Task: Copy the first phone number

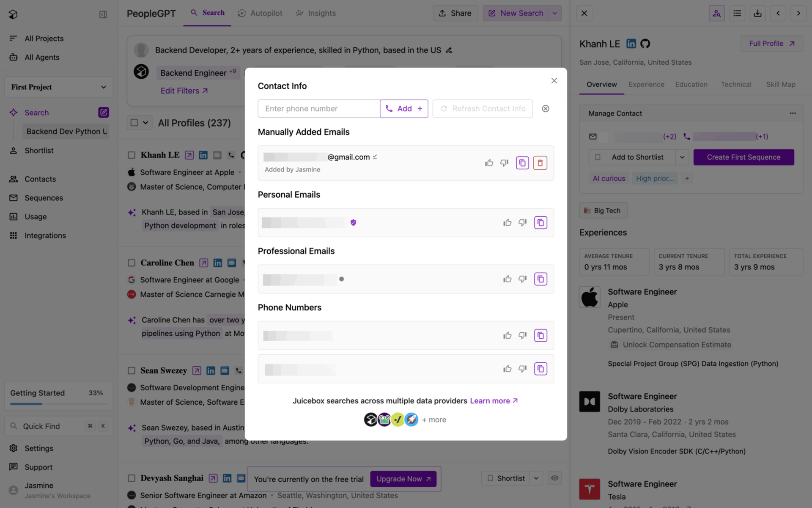Action: click(x=540, y=335)
